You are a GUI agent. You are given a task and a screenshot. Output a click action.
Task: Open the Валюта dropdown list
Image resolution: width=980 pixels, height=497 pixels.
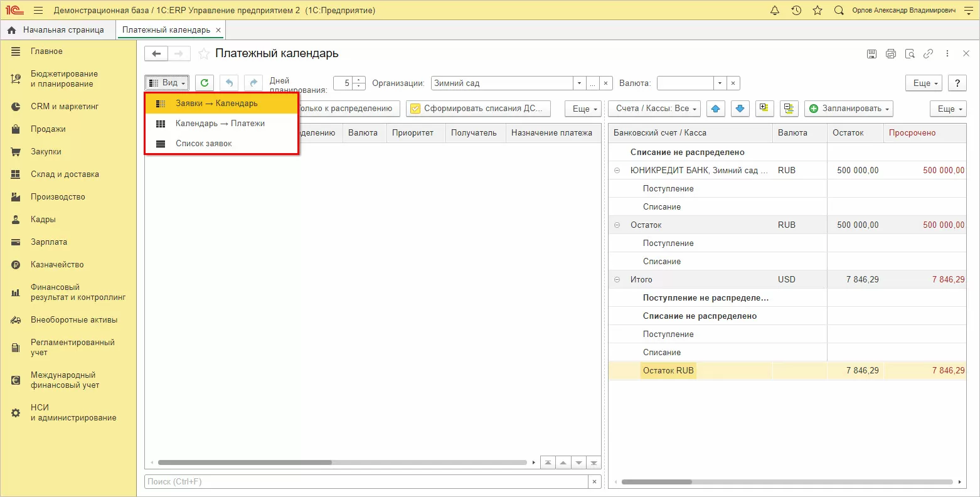[720, 83]
